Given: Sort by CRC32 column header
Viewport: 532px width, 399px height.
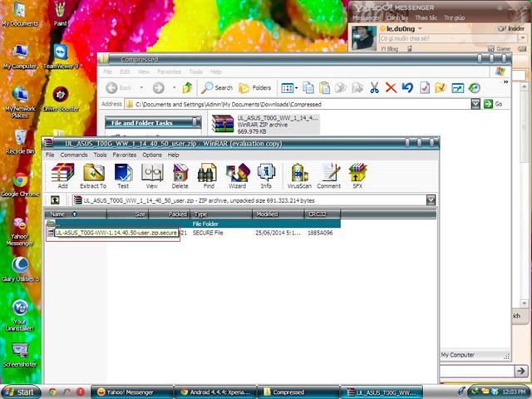Looking at the screenshot, I should 323,214.
